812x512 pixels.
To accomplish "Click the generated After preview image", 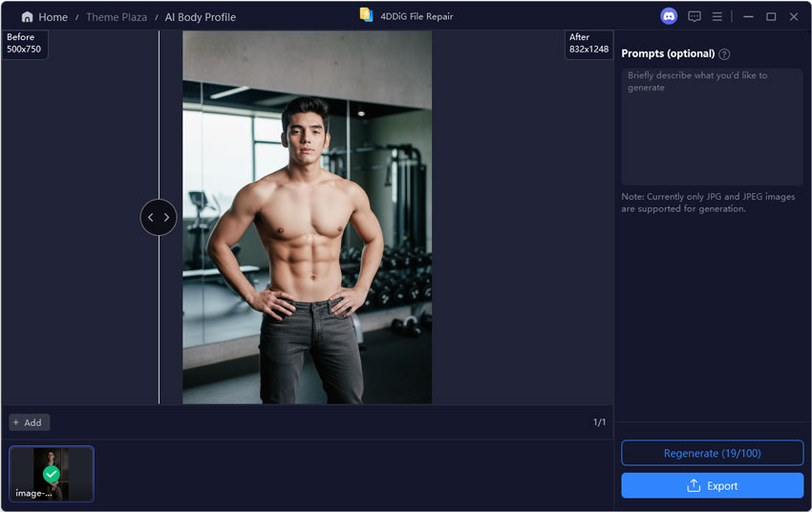I will pos(307,218).
